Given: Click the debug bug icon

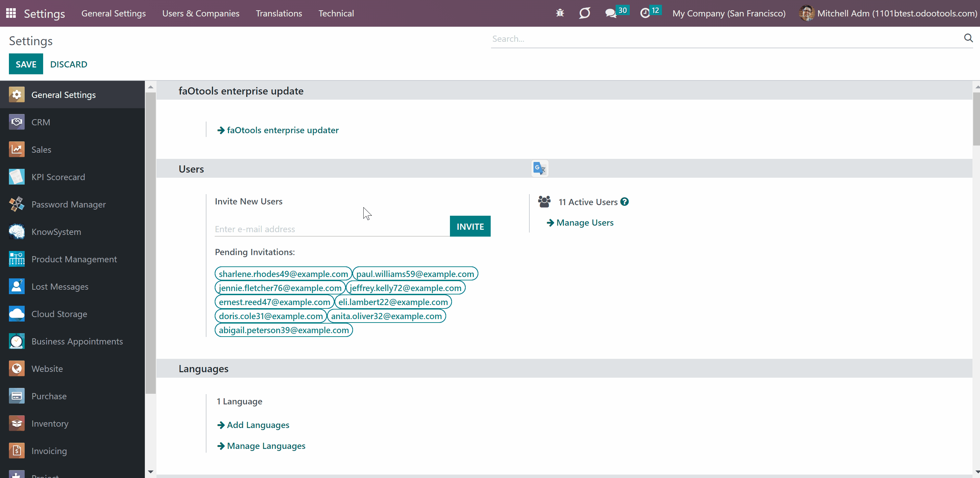Looking at the screenshot, I should tap(560, 13).
